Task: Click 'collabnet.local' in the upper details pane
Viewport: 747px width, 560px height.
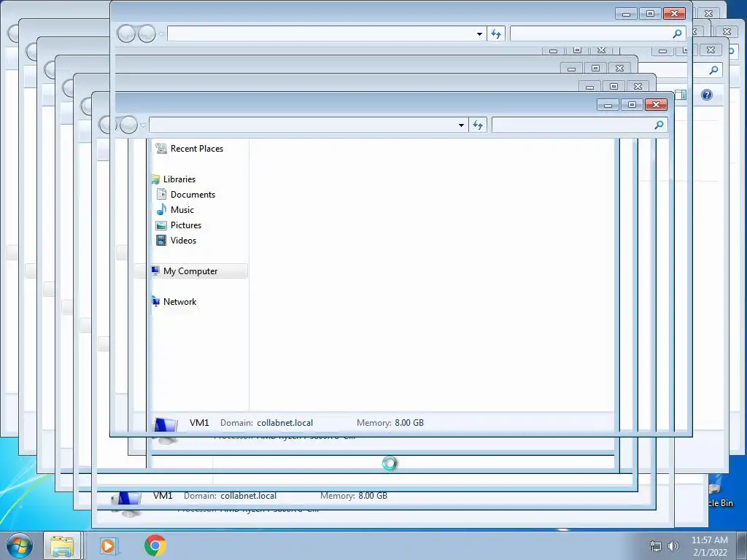Action: [285, 423]
